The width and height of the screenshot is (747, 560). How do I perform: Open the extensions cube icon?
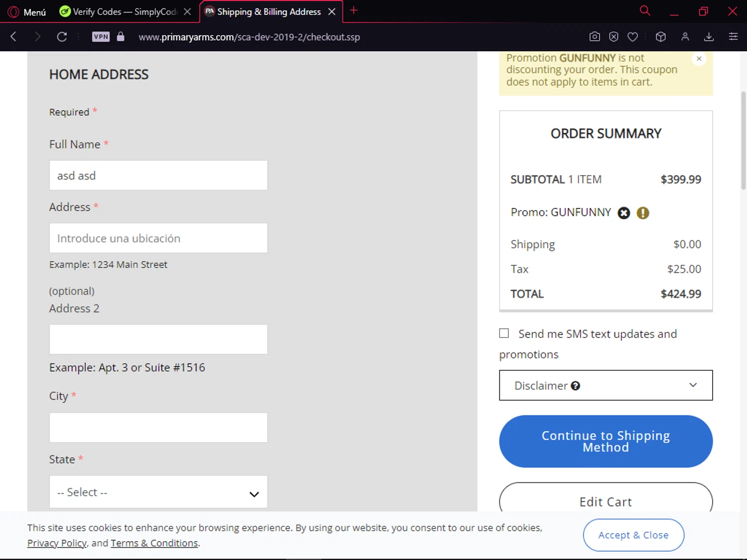pos(661,36)
